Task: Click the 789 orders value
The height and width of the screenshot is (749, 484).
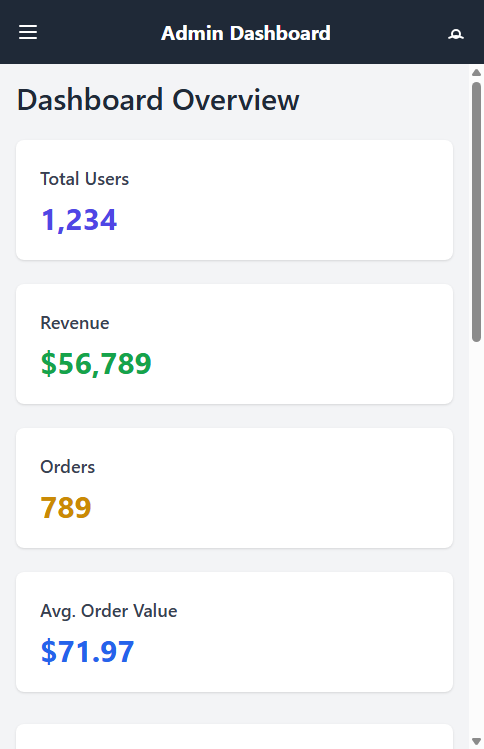Action: coord(66,507)
